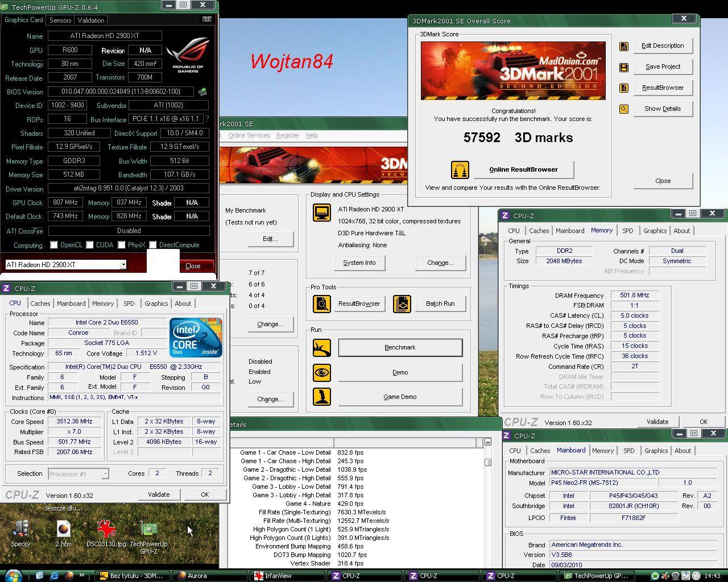This screenshot has width=728, height=582.
Task: Switch to Aurora taskbar item
Action: pyautogui.click(x=209, y=576)
